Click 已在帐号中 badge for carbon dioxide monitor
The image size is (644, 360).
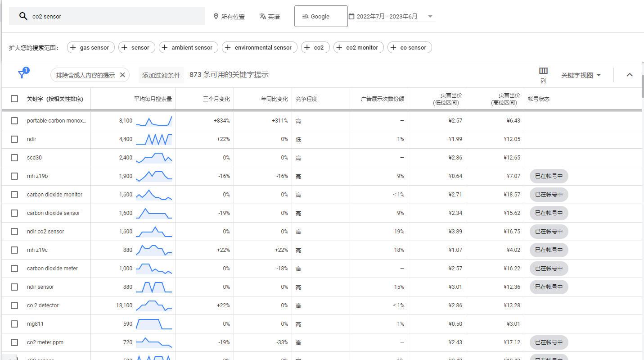click(549, 195)
